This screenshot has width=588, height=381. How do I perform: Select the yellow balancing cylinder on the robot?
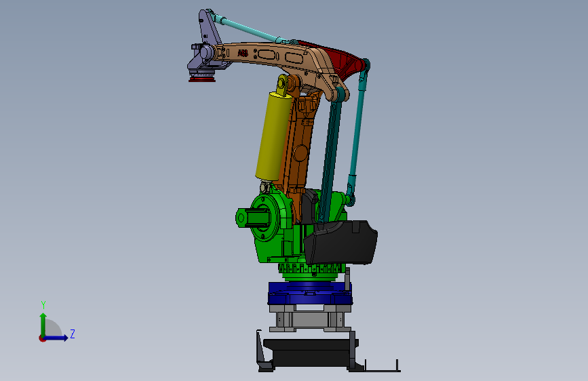click(x=274, y=135)
